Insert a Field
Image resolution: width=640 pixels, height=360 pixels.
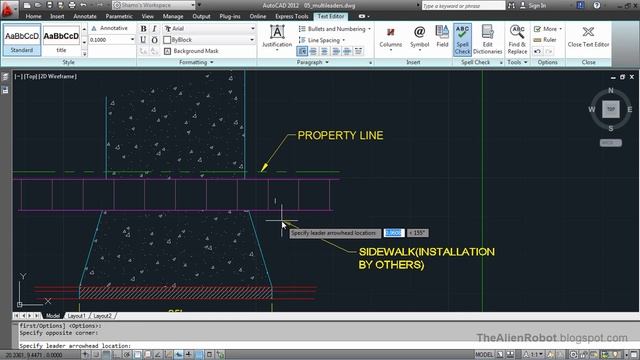(x=442, y=36)
